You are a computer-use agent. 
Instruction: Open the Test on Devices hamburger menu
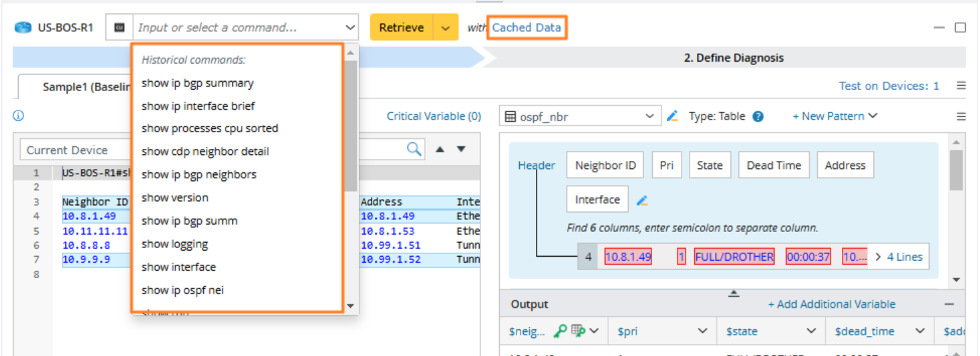pos(961,86)
